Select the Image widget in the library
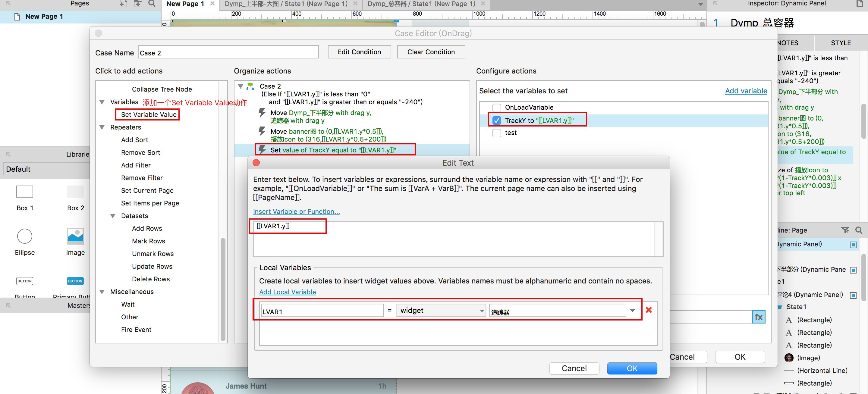This screenshot has width=868, height=394. [75, 236]
